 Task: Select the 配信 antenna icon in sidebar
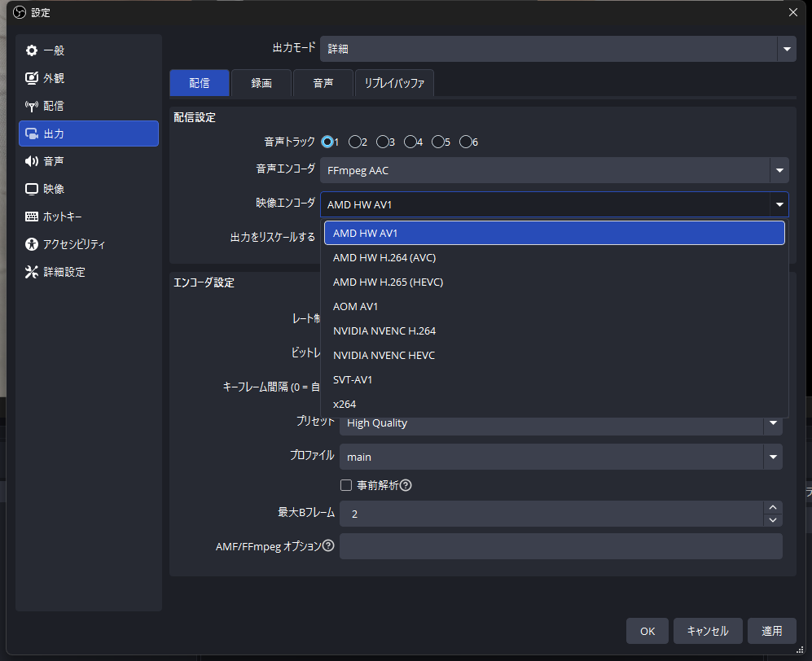tap(32, 106)
